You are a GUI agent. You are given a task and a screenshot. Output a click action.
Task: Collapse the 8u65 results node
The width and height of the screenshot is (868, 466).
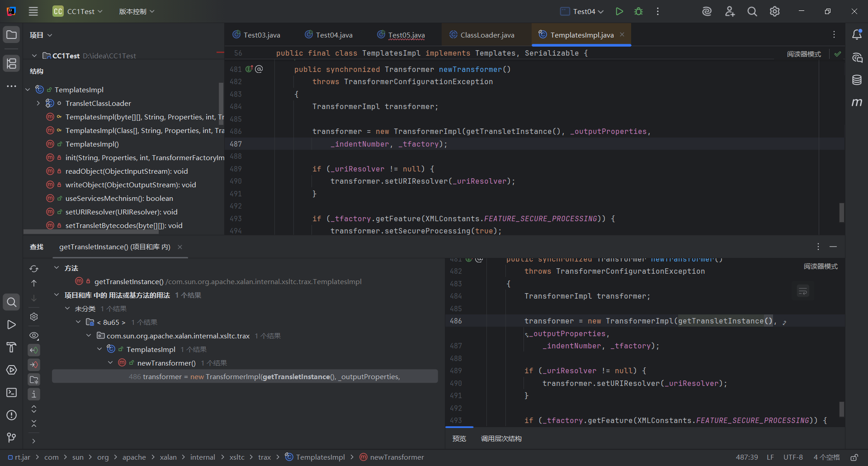click(x=78, y=322)
